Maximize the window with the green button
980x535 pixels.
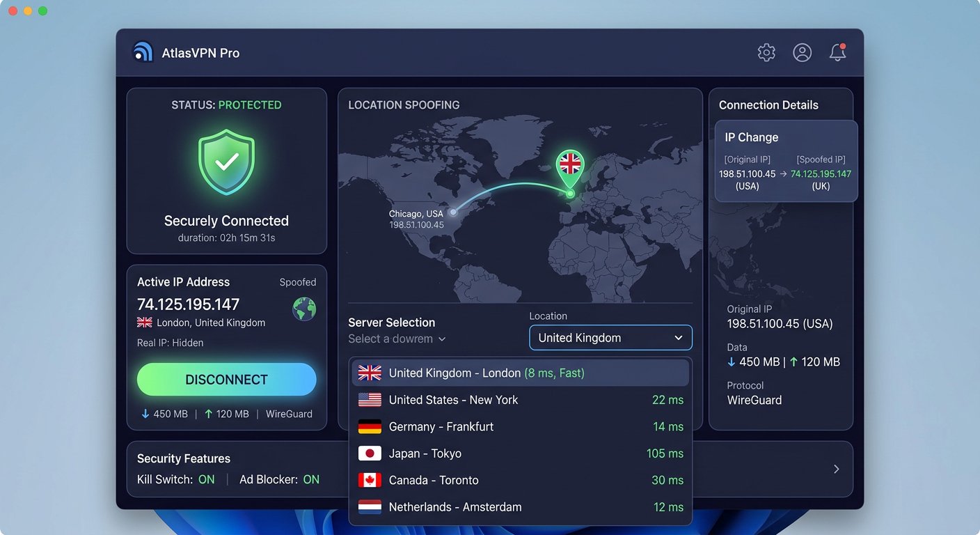(43, 11)
